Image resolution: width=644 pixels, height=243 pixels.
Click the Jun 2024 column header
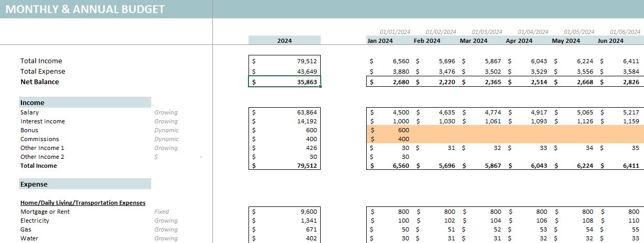tap(611, 40)
